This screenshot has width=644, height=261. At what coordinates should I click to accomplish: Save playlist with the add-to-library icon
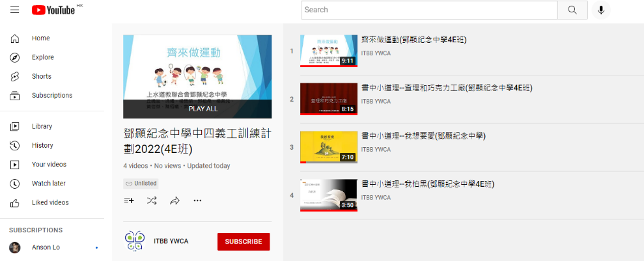coord(129,200)
